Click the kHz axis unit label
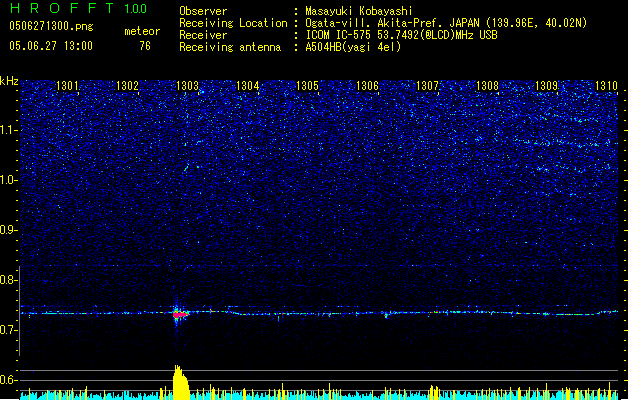Screen dimensions: 629x400 [9, 81]
